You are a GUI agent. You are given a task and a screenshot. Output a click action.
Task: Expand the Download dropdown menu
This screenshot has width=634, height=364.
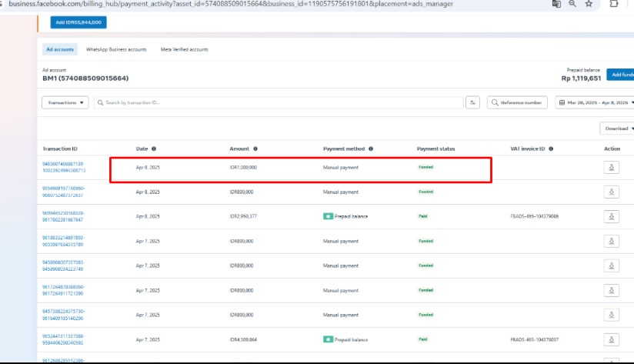(616, 129)
